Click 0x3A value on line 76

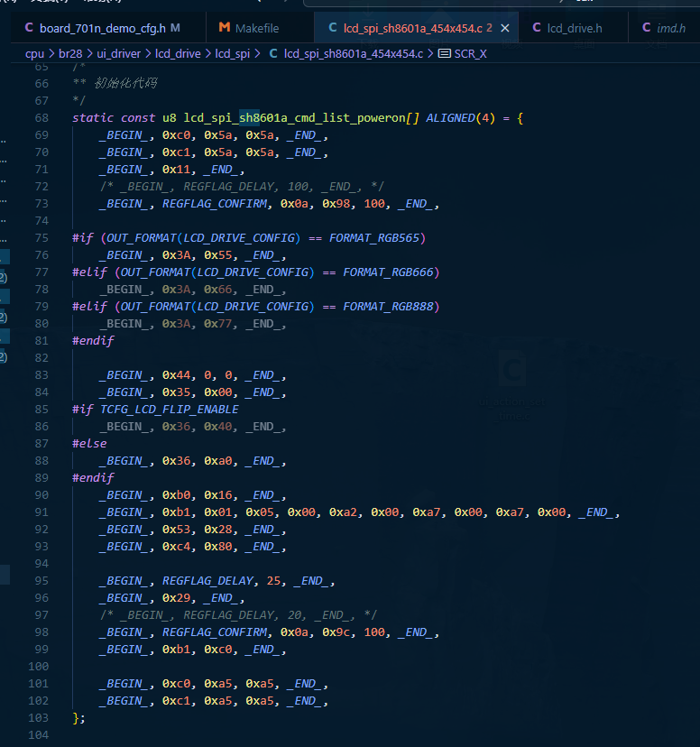click(176, 255)
